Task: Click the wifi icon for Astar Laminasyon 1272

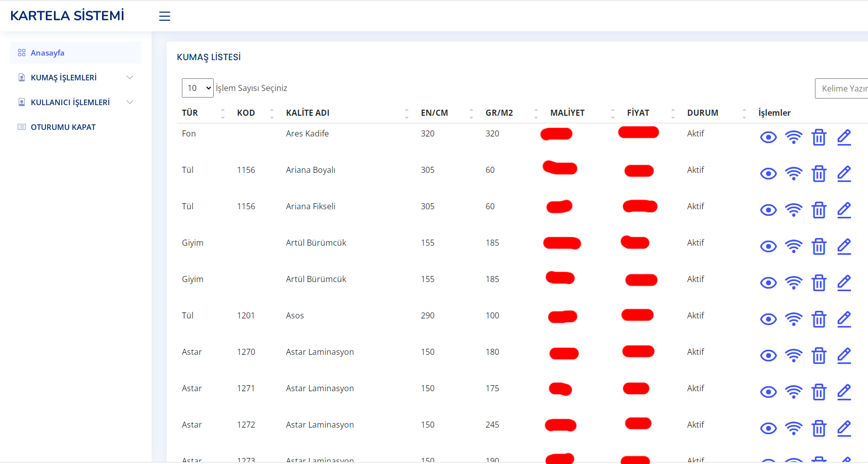Action: point(794,428)
